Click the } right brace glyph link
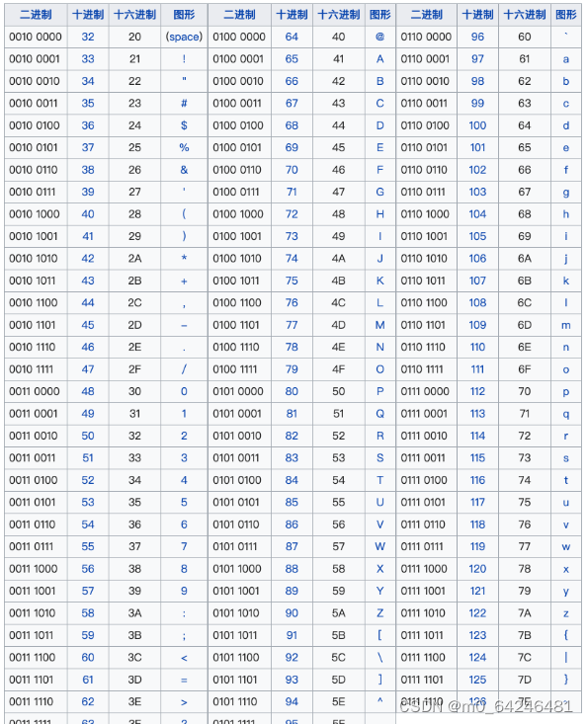Image resolution: width=588 pixels, height=724 pixels. pos(566,680)
